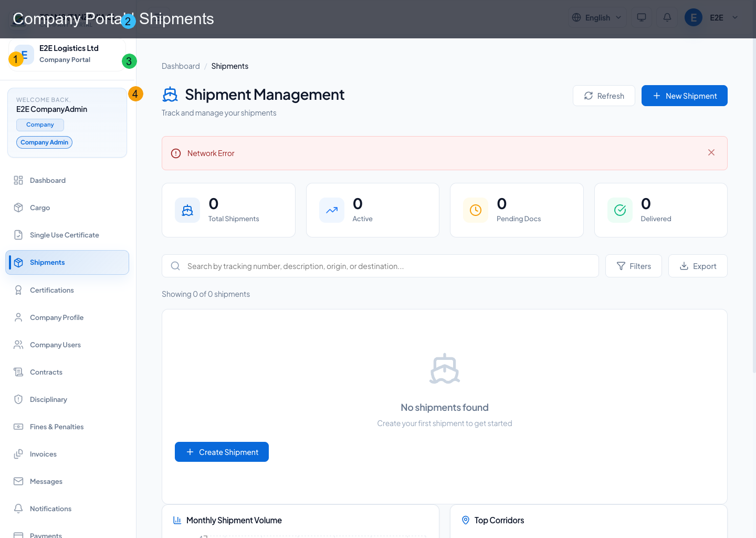Focus the shipment search field
The width and height of the screenshot is (756, 538).
click(380, 266)
